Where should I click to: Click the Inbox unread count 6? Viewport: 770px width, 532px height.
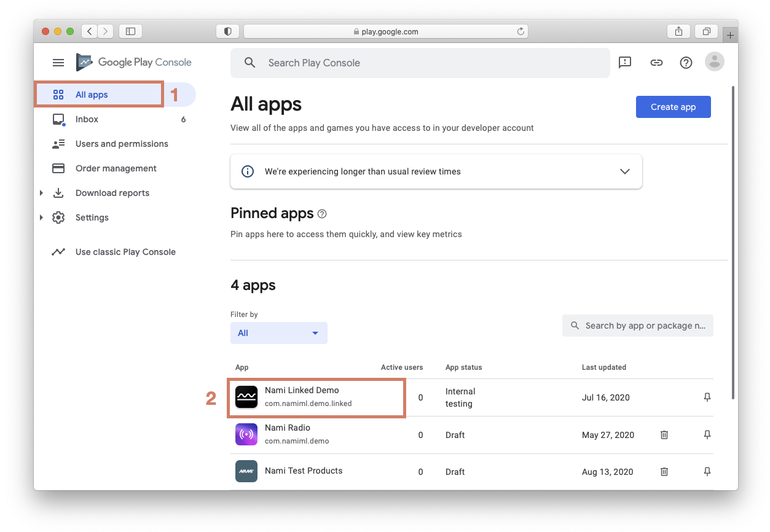tap(183, 119)
